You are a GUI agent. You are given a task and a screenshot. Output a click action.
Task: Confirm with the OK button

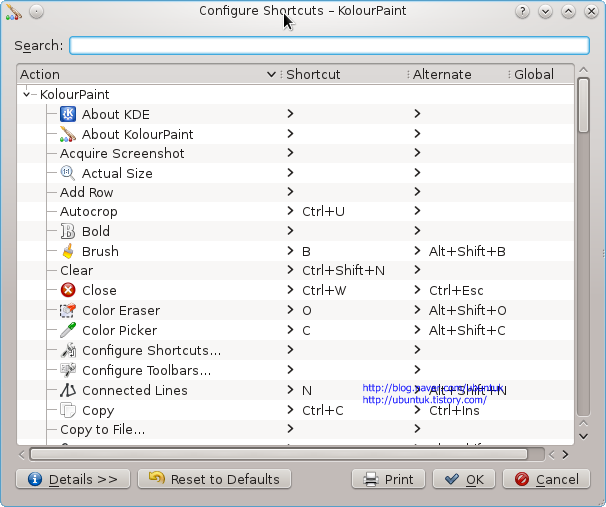coord(464,479)
